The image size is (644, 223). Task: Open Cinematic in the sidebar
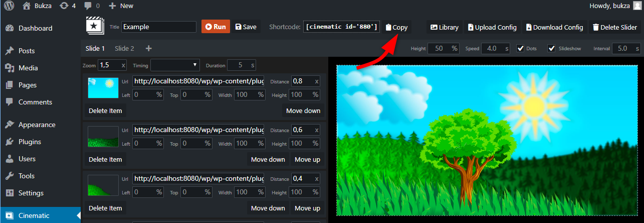pyautogui.click(x=40, y=215)
